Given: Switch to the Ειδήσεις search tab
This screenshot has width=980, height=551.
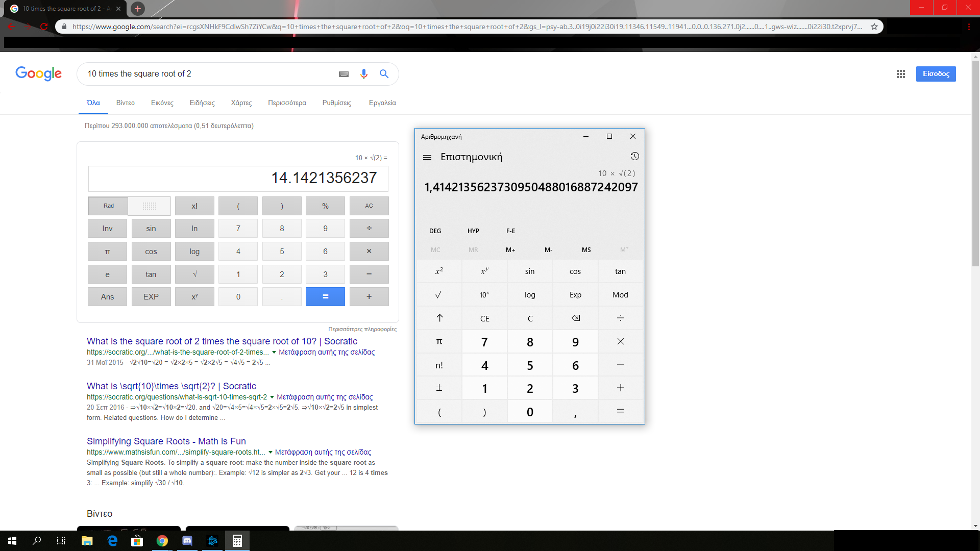Looking at the screenshot, I should tap(202, 103).
